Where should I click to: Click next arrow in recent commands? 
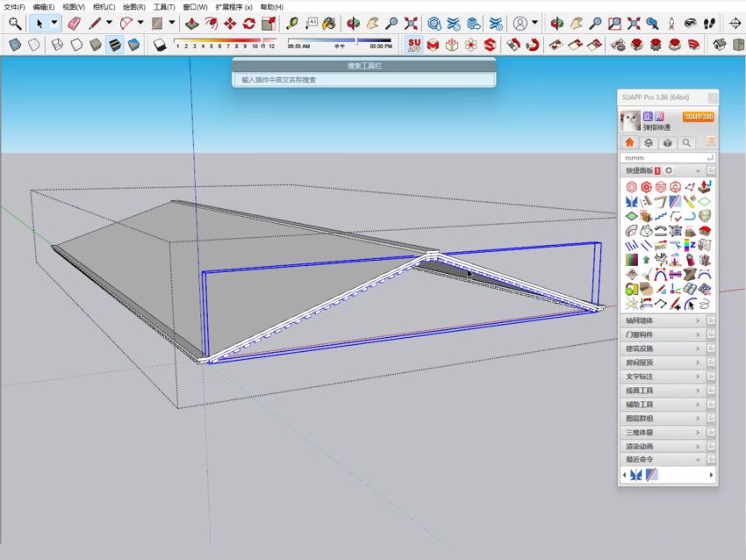tap(711, 475)
